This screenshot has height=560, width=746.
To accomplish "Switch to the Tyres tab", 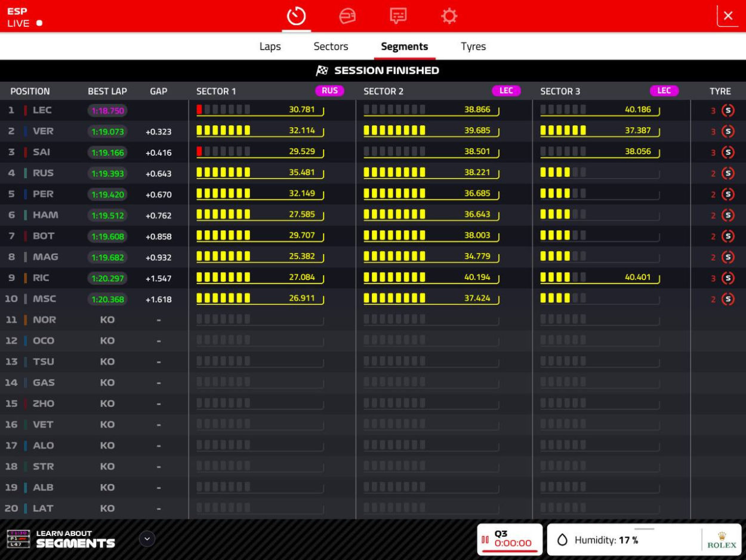I will tap(473, 47).
